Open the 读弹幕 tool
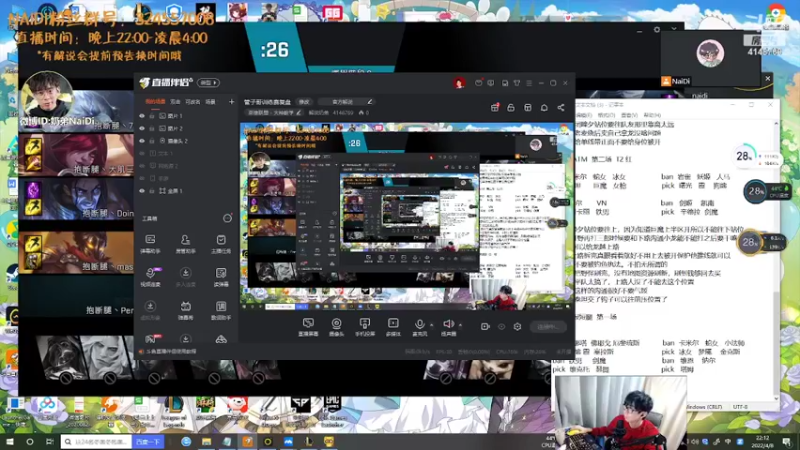 click(221, 277)
